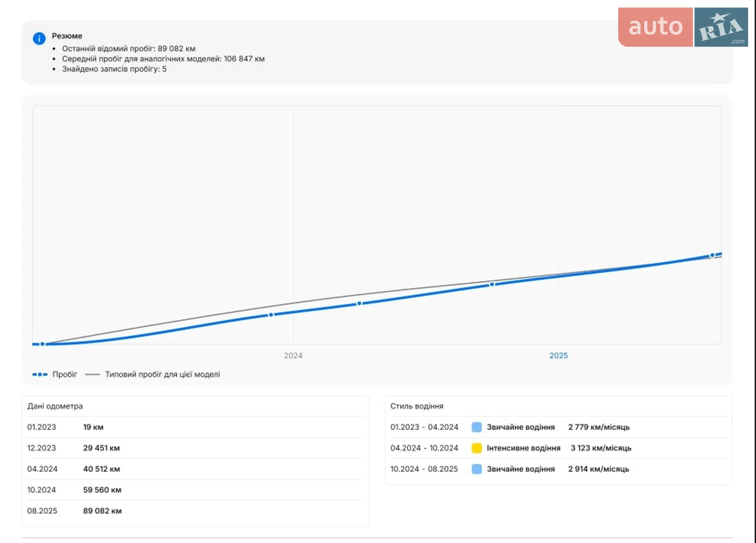Click the 10.2024 odometer date
The image size is (756, 543).
(x=42, y=489)
